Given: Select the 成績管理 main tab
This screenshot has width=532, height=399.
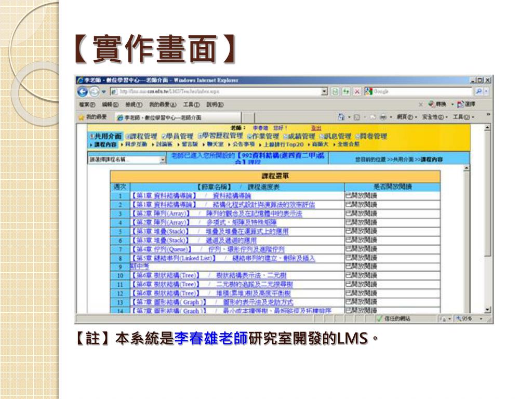Looking at the screenshot, I should coord(299,137).
